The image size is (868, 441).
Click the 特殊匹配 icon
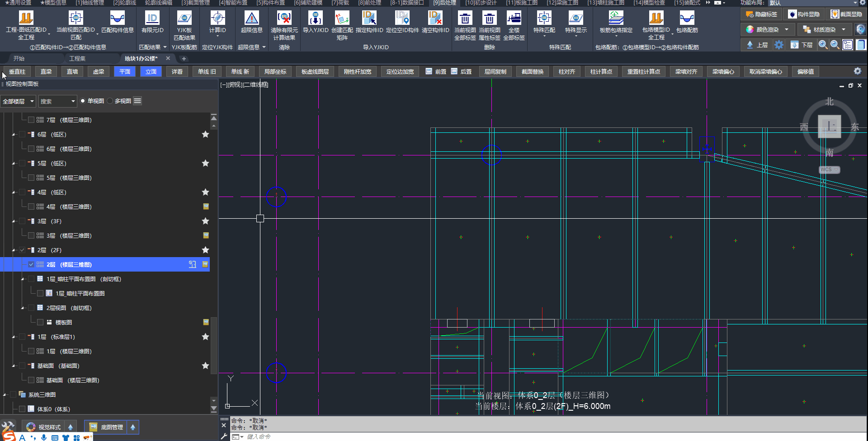click(544, 19)
